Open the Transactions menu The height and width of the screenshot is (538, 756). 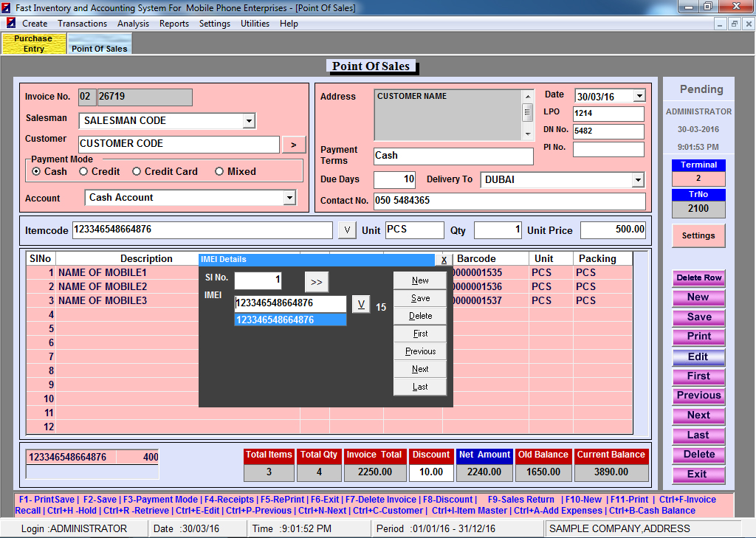[82, 24]
